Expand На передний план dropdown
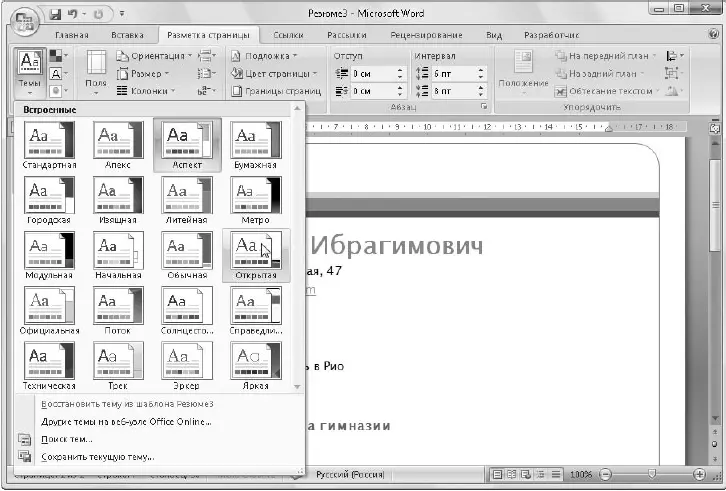Screen dimensions: 726x491 click(606, 56)
